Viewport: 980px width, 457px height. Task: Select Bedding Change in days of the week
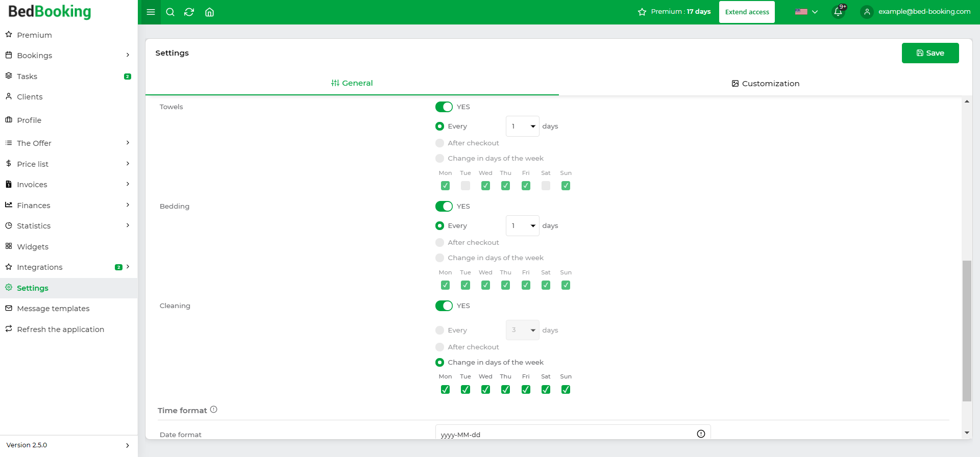coord(439,258)
